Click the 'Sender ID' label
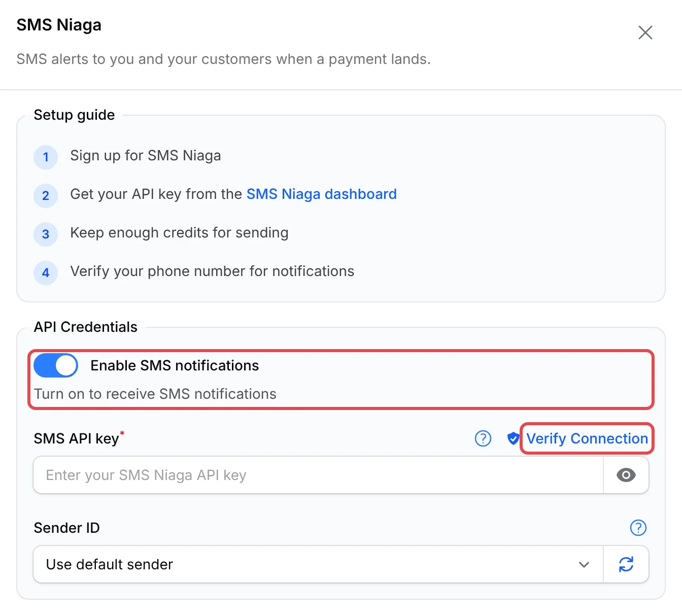The width and height of the screenshot is (682, 616). point(66,528)
